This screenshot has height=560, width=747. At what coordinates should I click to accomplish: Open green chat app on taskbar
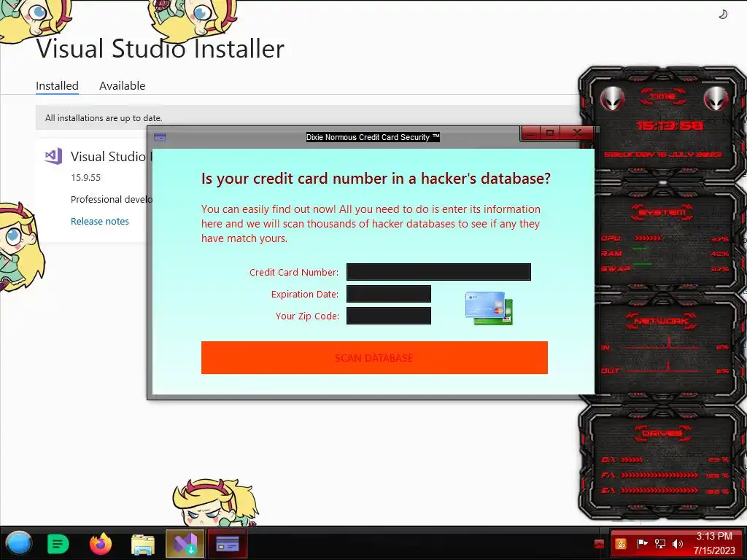(x=58, y=544)
